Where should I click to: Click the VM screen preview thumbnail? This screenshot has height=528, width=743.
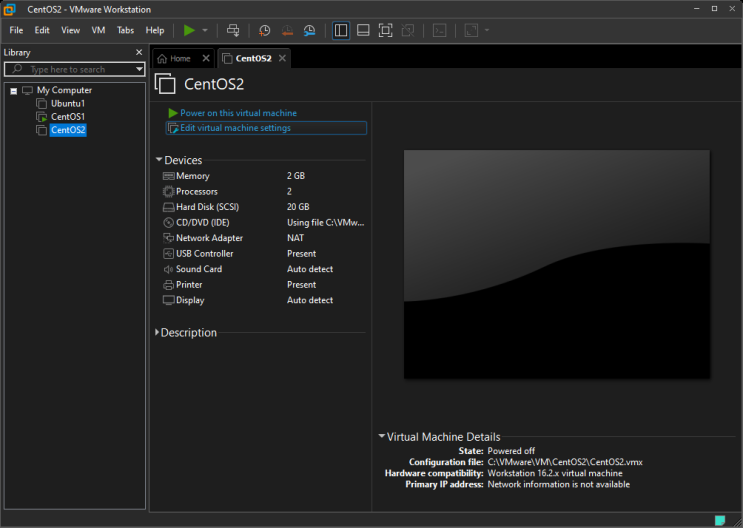click(x=557, y=264)
